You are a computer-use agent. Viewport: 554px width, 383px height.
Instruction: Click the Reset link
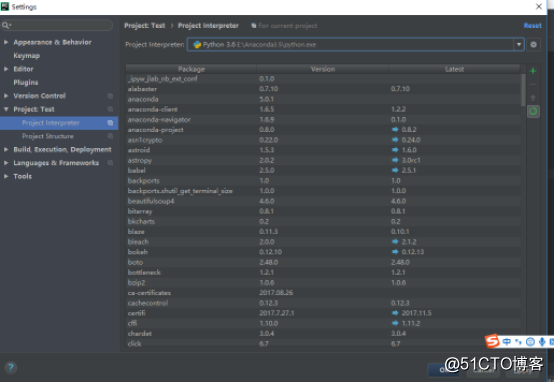coord(532,26)
